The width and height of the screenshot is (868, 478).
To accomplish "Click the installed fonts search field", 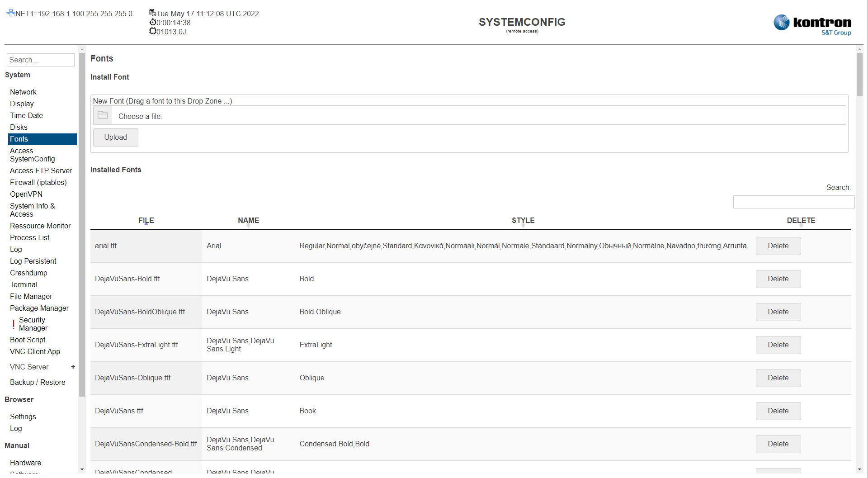I will coord(793,202).
